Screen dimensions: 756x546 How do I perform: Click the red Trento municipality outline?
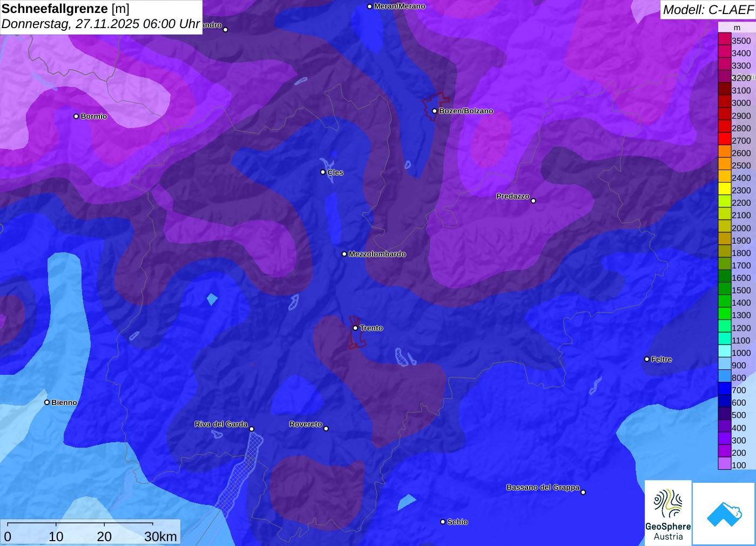point(356,332)
